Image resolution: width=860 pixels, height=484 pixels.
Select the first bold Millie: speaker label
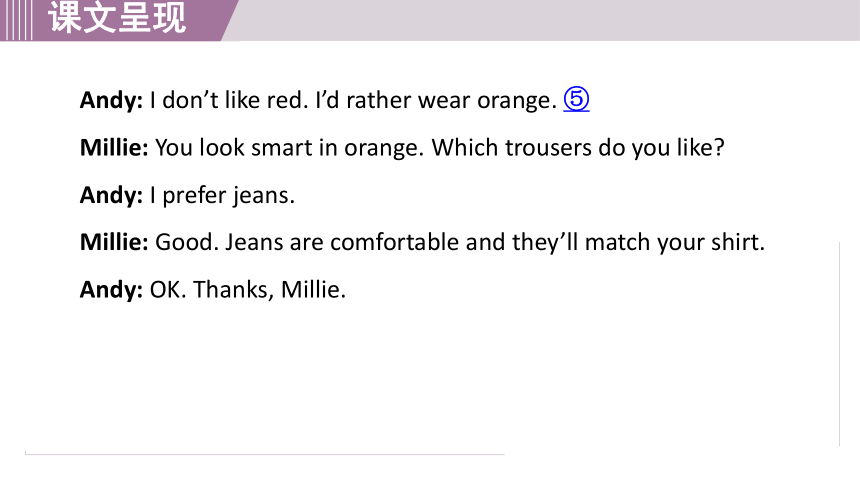click(x=114, y=147)
